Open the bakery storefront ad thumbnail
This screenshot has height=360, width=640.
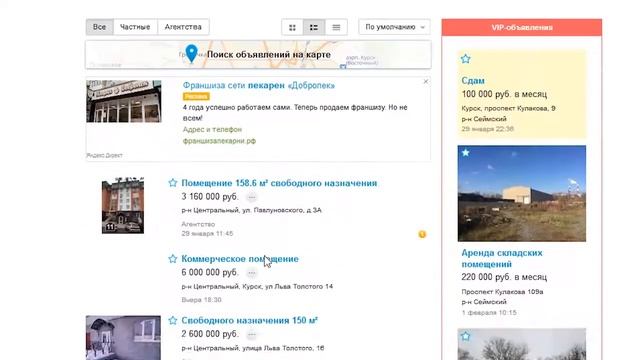[x=124, y=101]
